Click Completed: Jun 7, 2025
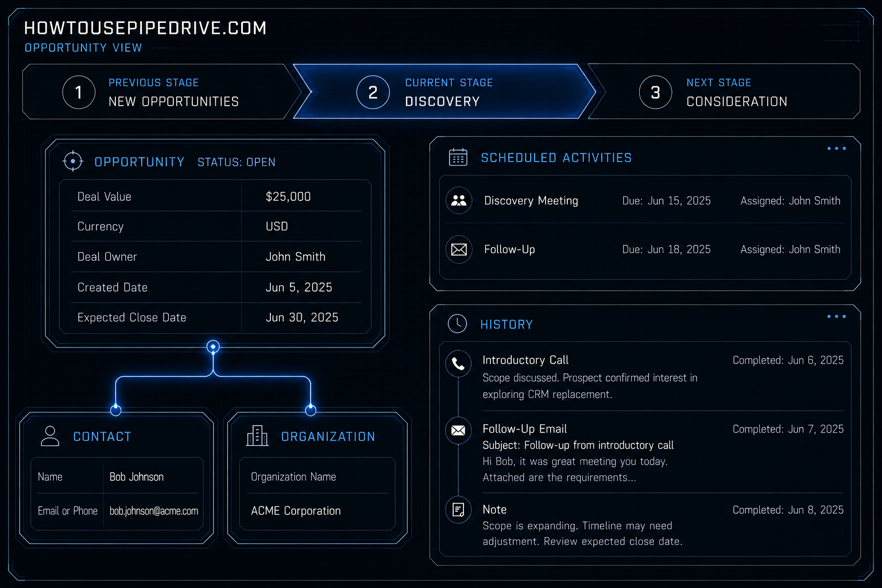 (x=788, y=429)
